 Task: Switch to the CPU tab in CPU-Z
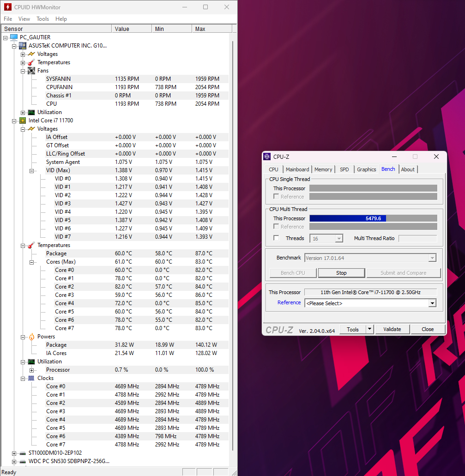tap(273, 169)
